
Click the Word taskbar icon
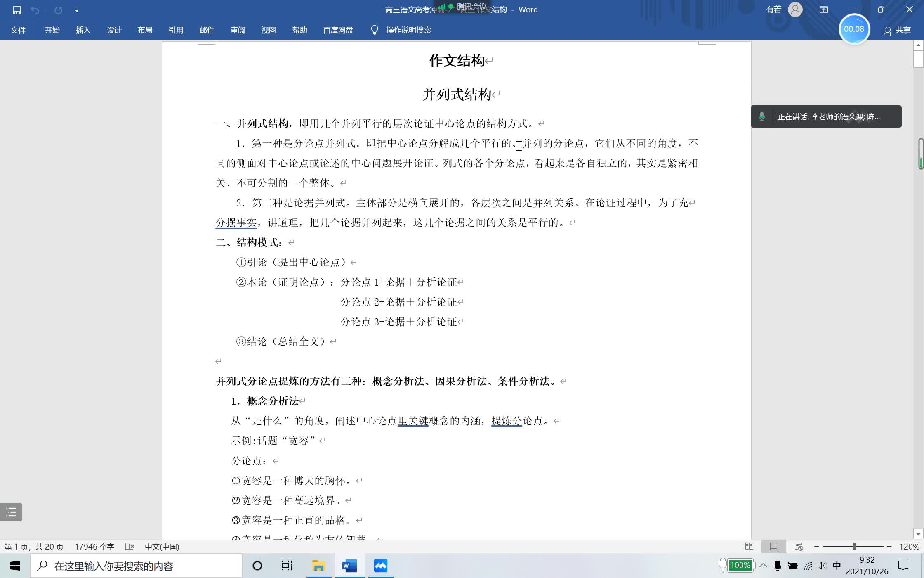349,566
